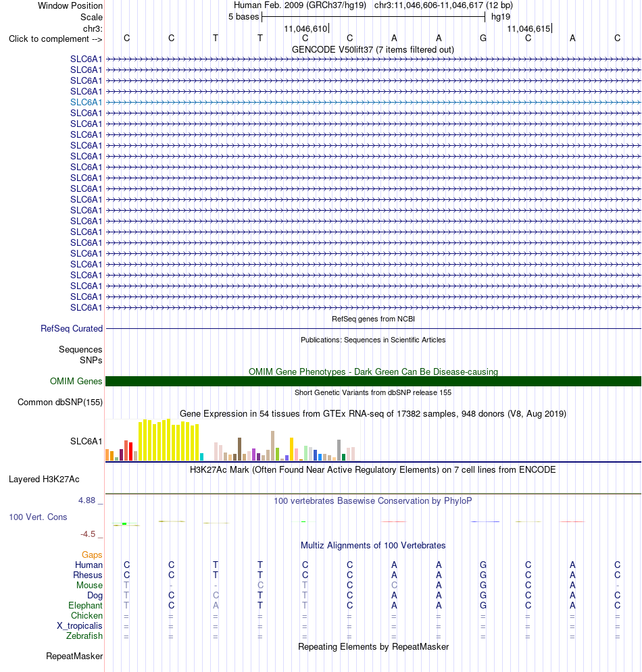Click the 'Elephant' alignment row label
The width and height of the screenshot is (642, 672).
point(85,606)
